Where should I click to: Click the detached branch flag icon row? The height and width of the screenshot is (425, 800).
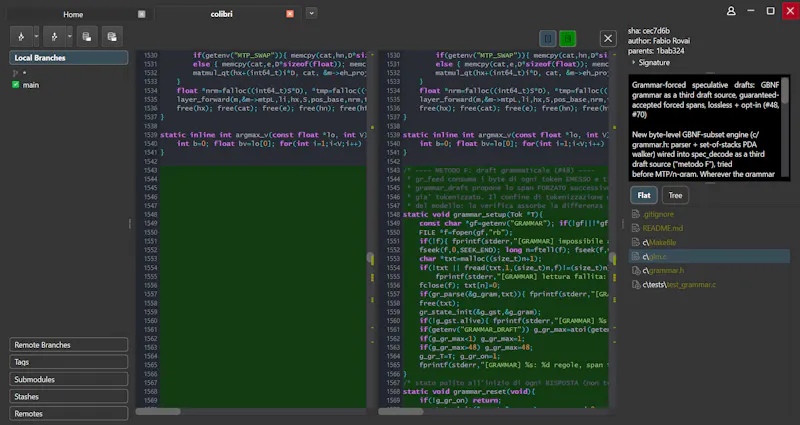[x=15, y=73]
